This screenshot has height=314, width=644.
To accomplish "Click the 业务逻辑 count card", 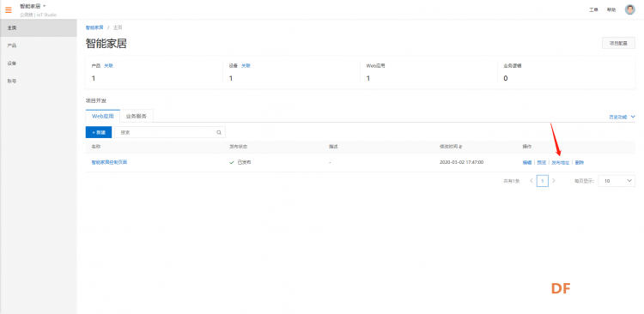I will tap(566, 72).
